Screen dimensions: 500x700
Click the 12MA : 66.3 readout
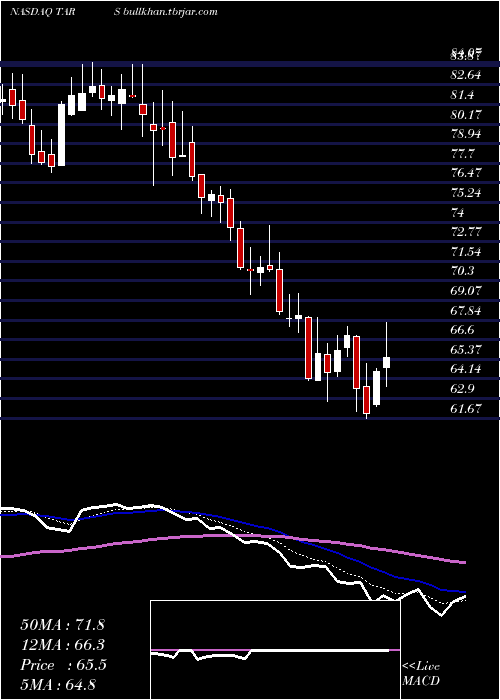pyautogui.click(x=62, y=645)
